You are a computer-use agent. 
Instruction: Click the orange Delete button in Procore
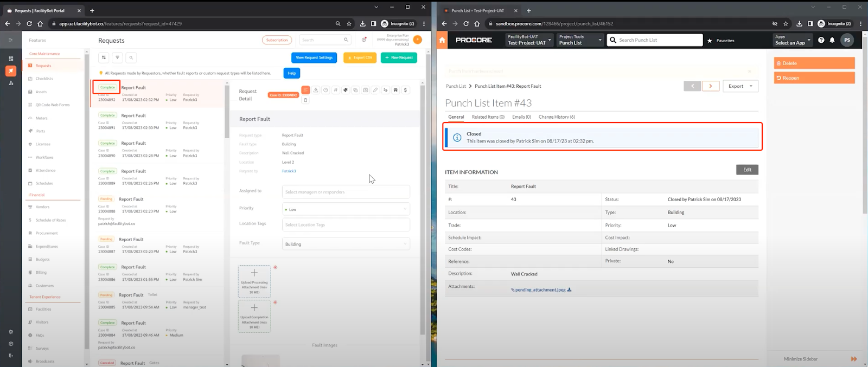pyautogui.click(x=814, y=63)
